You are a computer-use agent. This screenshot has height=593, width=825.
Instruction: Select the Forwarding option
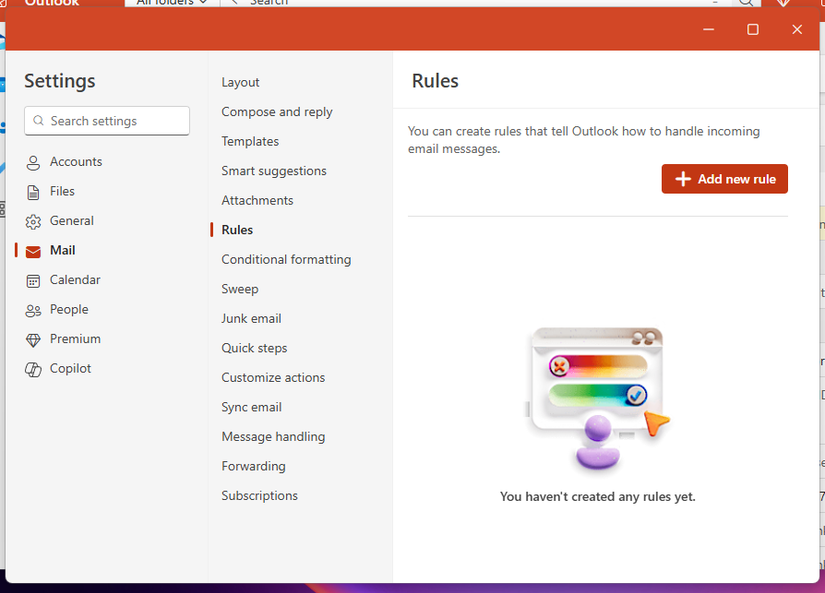pyautogui.click(x=254, y=466)
